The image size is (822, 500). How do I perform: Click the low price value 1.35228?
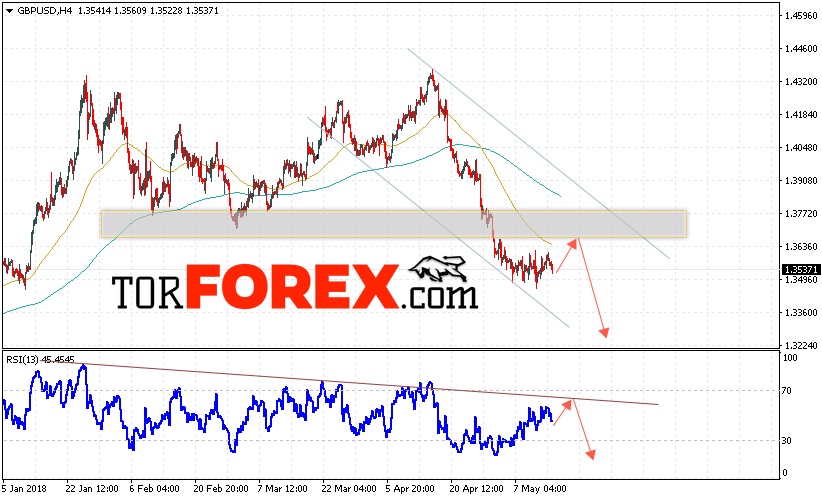(x=166, y=10)
